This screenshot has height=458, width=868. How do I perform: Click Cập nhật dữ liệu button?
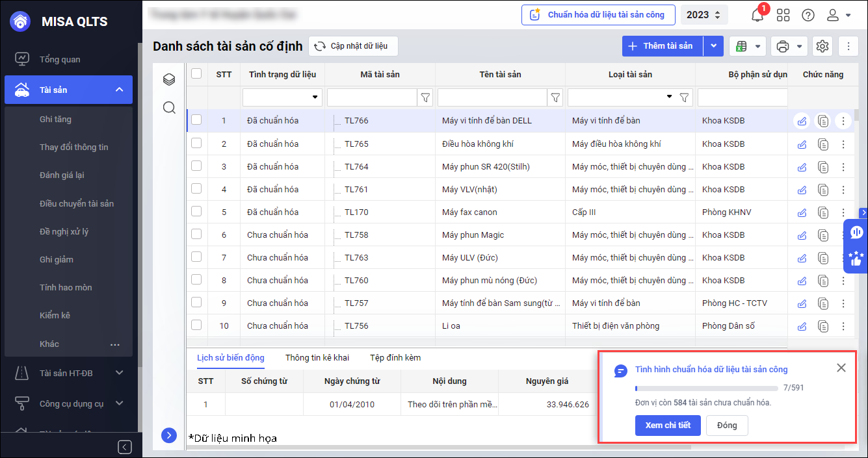(x=352, y=46)
